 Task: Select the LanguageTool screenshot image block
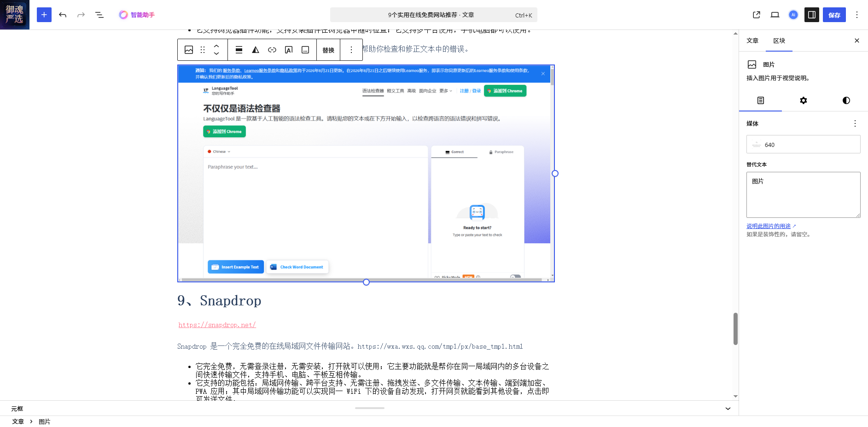tap(366, 173)
